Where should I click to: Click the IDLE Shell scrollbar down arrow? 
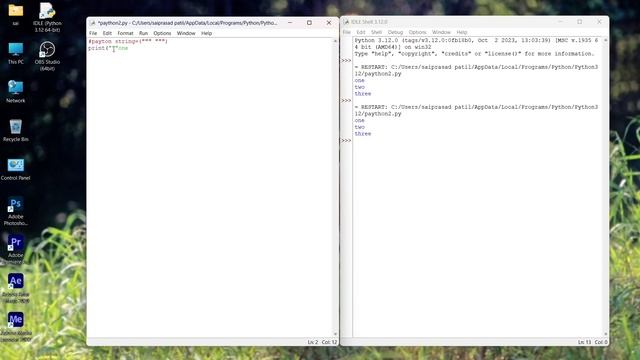tap(606, 334)
